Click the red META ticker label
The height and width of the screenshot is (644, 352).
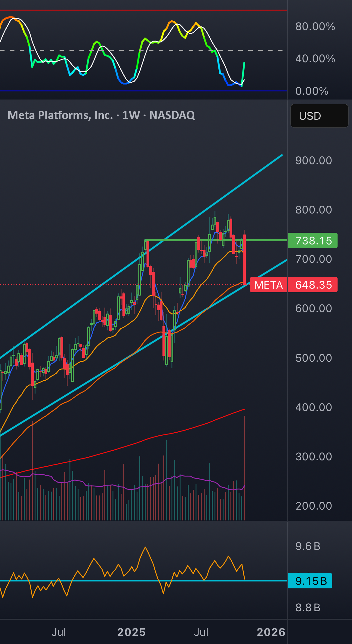tap(268, 285)
